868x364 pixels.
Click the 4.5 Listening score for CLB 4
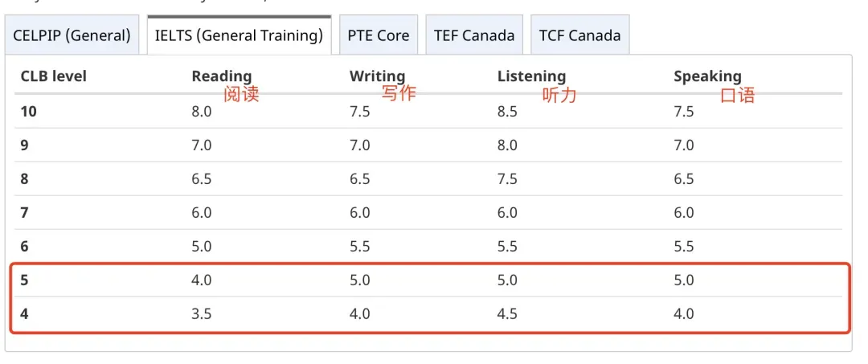coord(507,313)
